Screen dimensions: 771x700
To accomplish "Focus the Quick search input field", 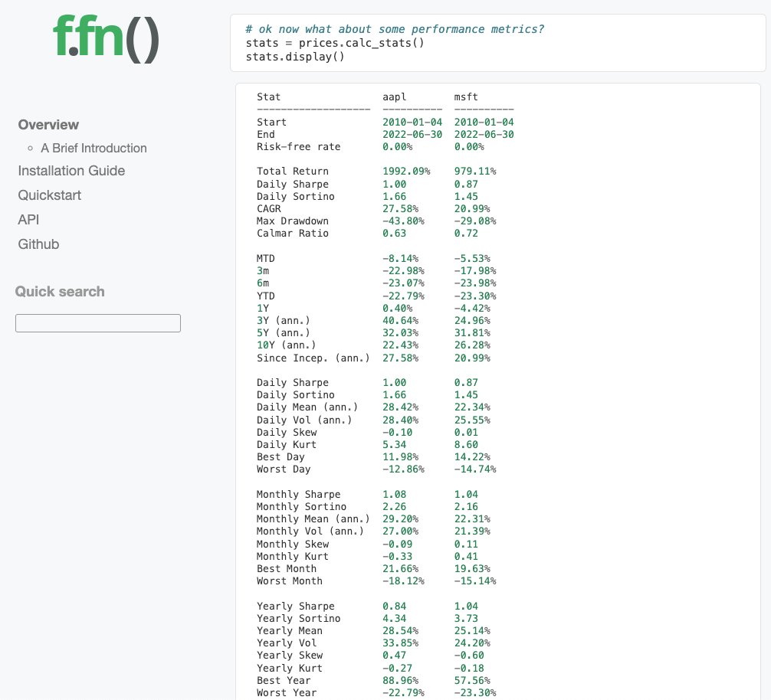I will pyautogui.click(x=98, y=323).
